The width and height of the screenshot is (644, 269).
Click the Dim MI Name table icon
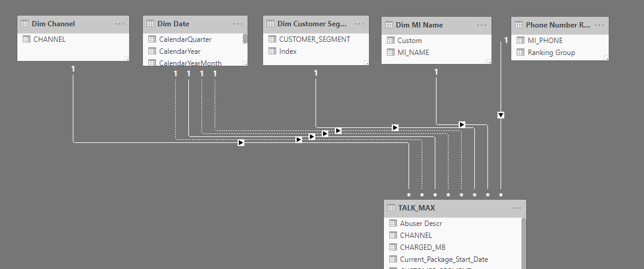(x=389, y=25)
